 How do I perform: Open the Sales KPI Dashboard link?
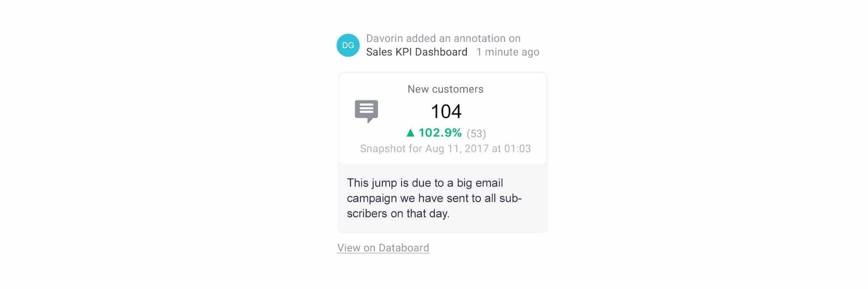tap(416, 52)
